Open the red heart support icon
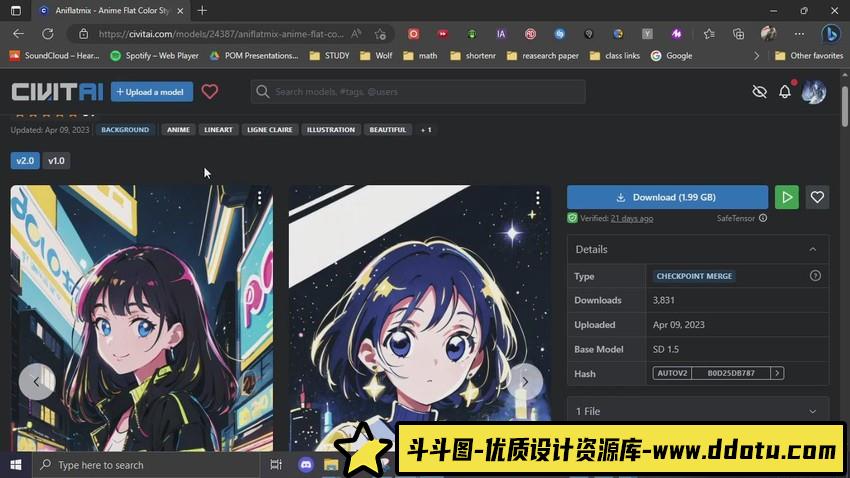 coord(210,92)
